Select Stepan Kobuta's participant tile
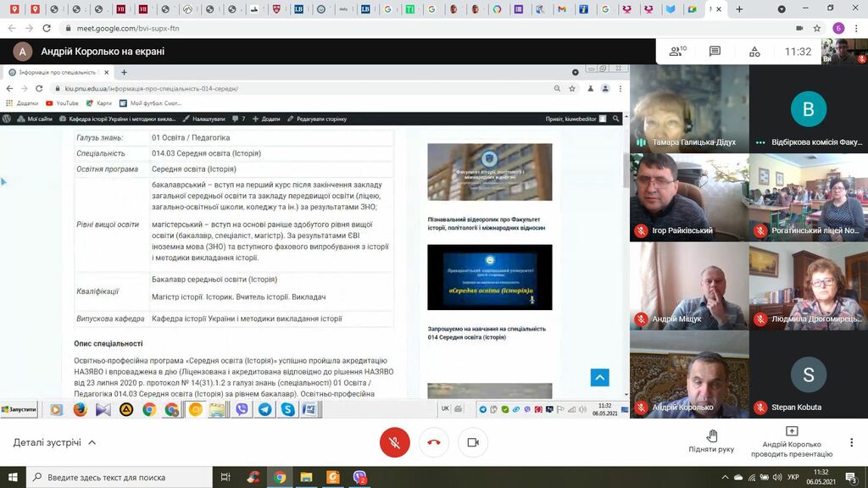This screenshot has width=868, height=488. (808, 374)
